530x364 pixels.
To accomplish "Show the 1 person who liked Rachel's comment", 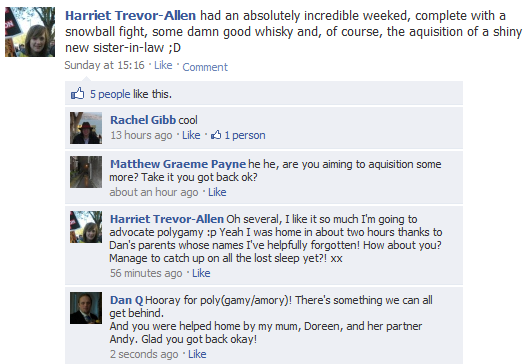I will click(x=245, y=135).
